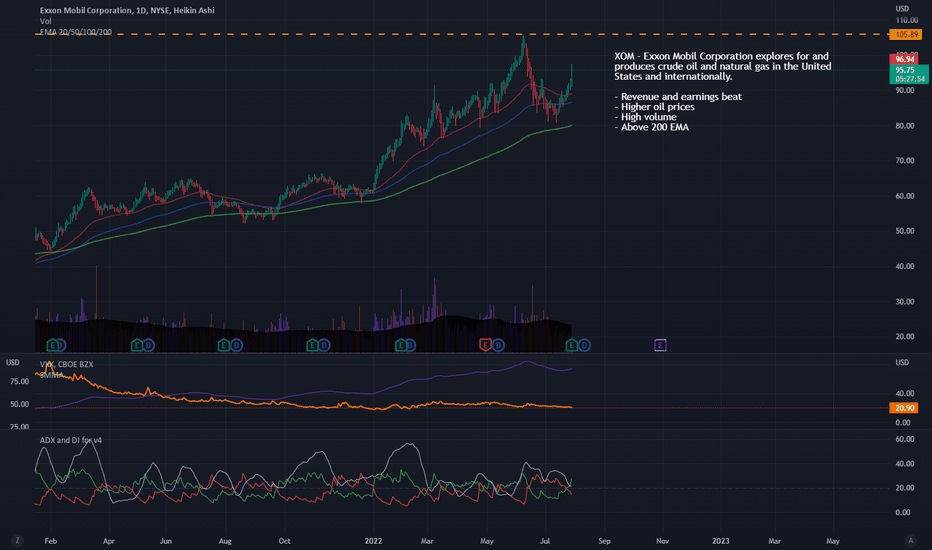Click the last green earnings marker near Jul 2022
This screenshot has width=932, height=550.
click(571, 345)
